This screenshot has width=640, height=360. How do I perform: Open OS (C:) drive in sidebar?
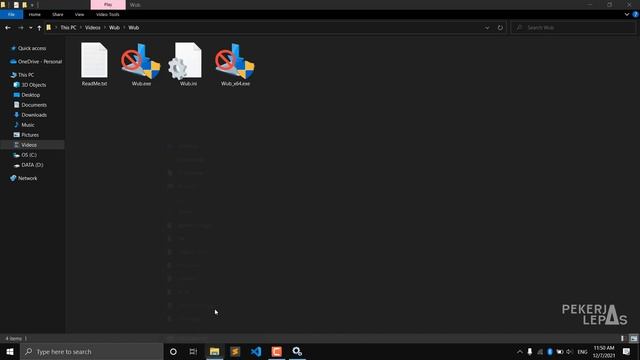[x=29, y=155]
